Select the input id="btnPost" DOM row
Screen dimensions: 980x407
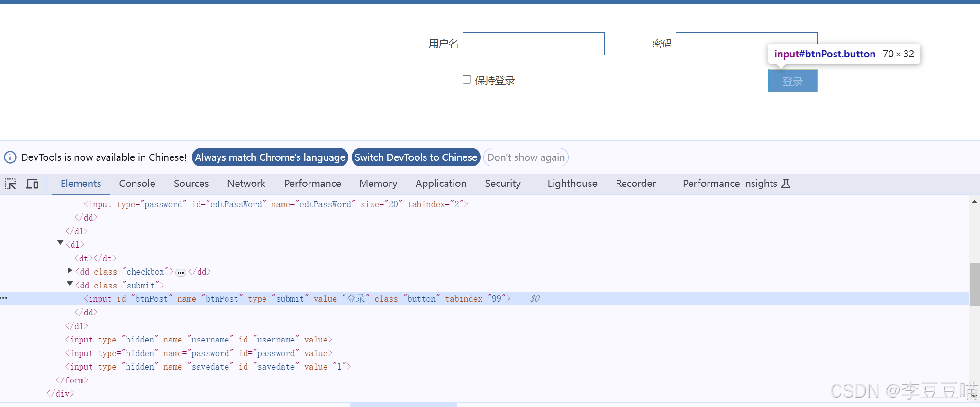click(x=484, y=298)
